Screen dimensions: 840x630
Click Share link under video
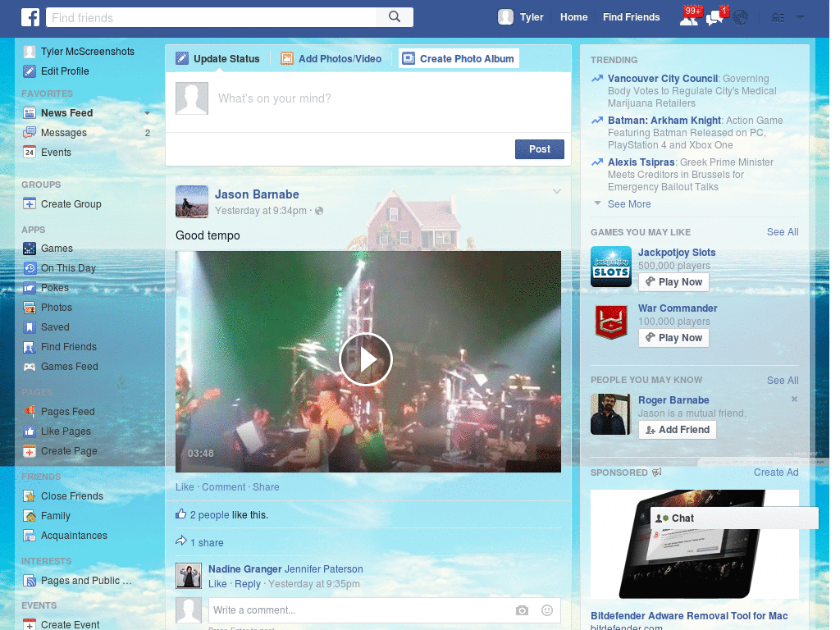point(266,487)
